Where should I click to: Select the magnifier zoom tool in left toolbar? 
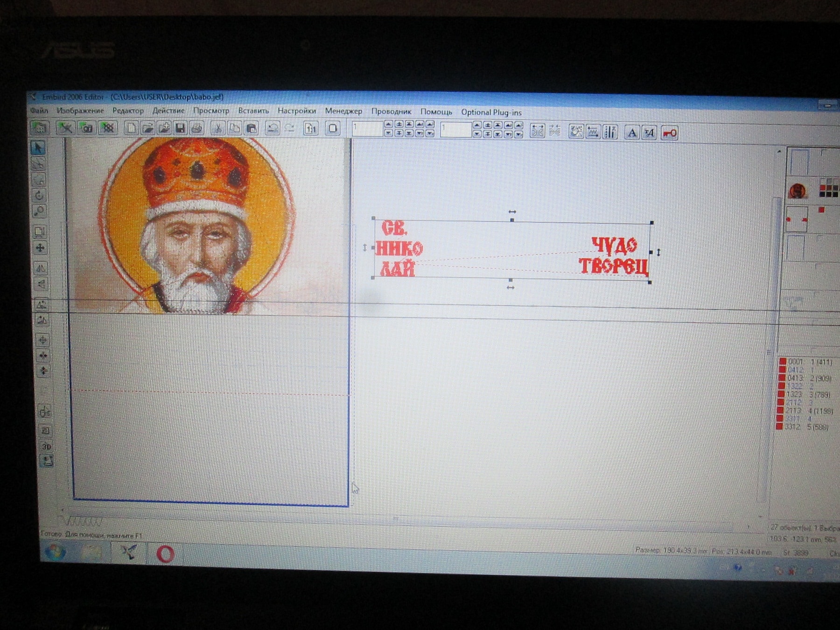point(40,211)
